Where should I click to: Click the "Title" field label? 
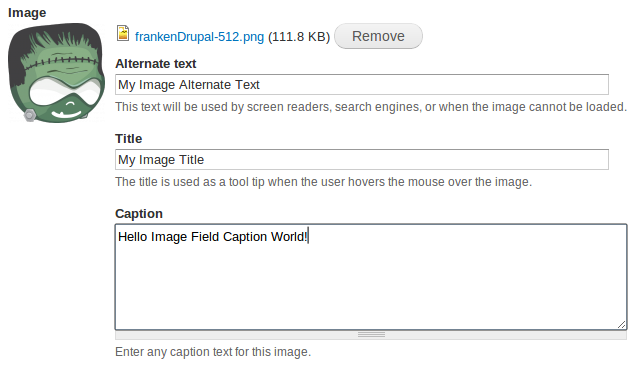(x=129, y=139)
